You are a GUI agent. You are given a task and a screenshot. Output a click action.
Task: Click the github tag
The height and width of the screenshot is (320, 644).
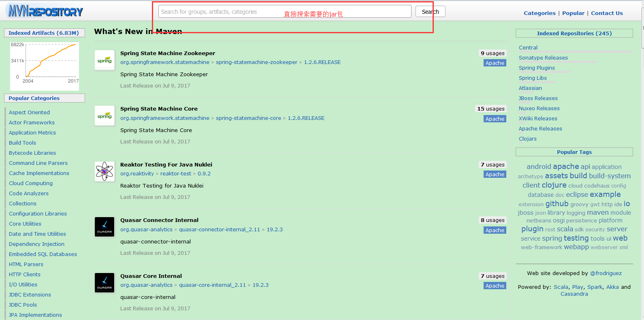point(557,204)
